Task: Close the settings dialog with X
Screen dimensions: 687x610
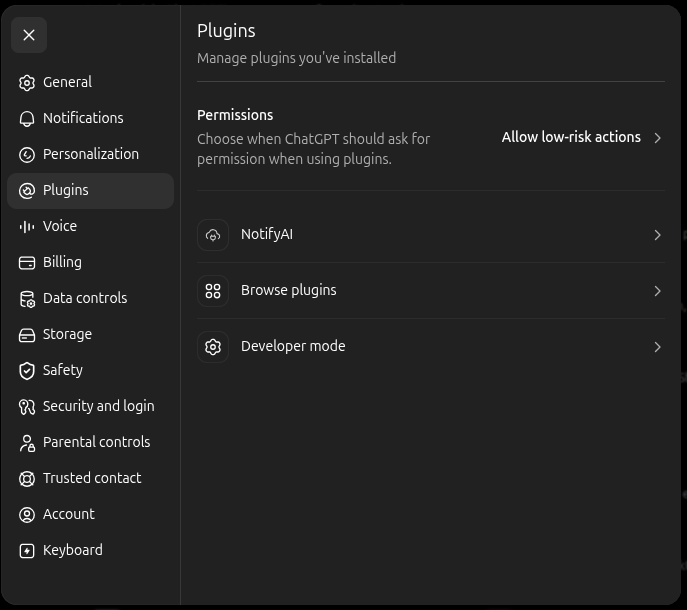Action: [x=29, y=35]
